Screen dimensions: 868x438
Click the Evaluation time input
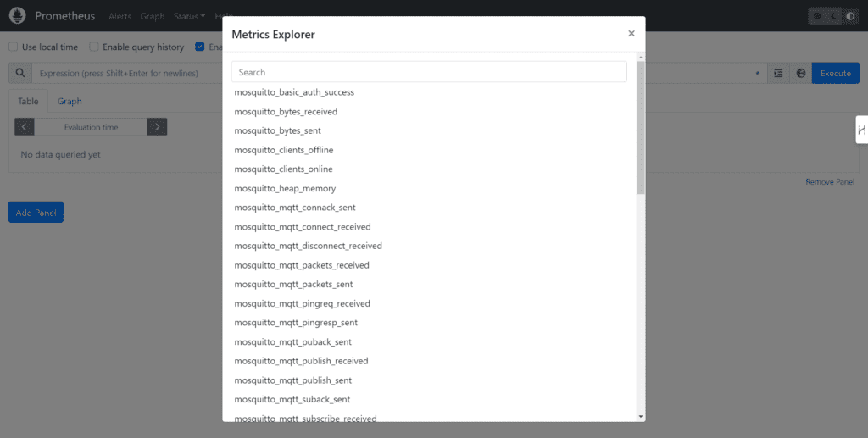tap(91, 126)
